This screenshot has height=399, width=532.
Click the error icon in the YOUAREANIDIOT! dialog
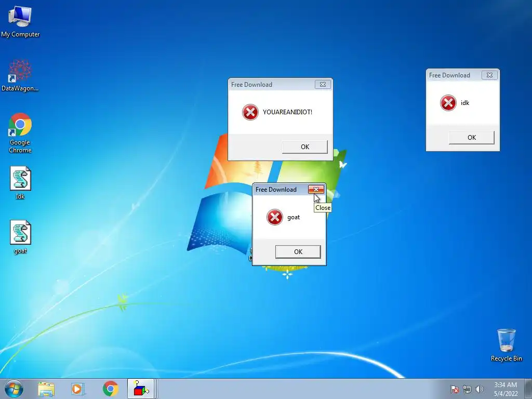(x=250, y=112)
